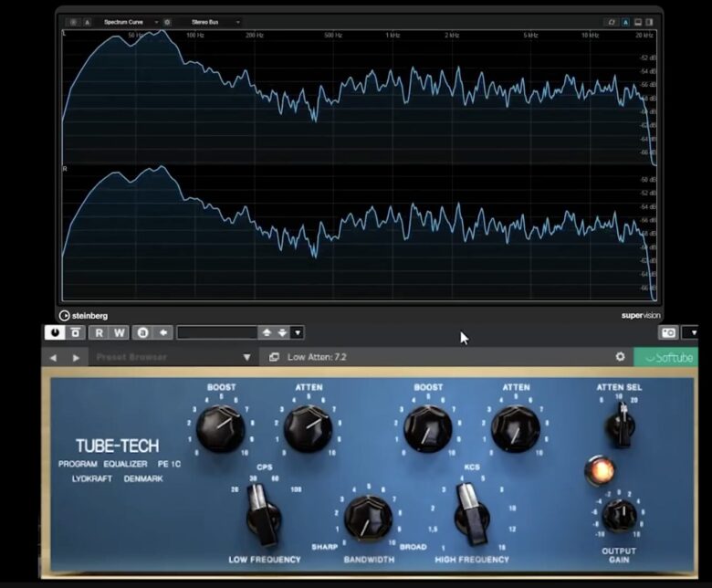The width and height of the screenshot is (712, 588).
Task: Click the supervision label at bottom right
Action: pos(641,315)
